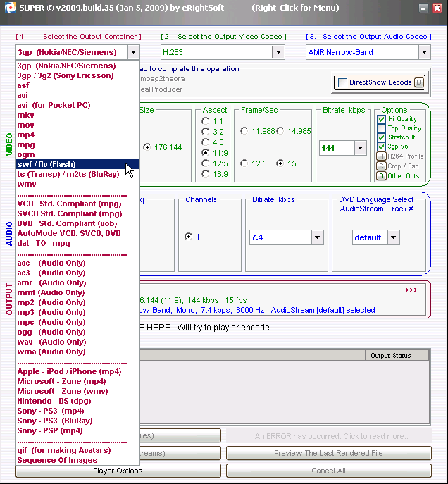The height and width of the screenshot is (484, 448).
Task: Click the SUPER app icon in title bar
Action: click(x=10, y=8)
